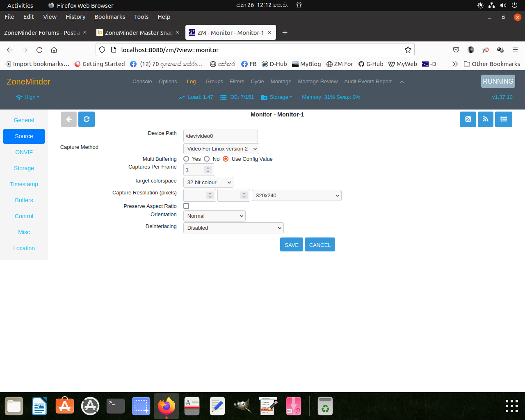The width and height of the screenshot is (525, 420).
Task: Show applications grid
Action: pyautogui.click(x=512, y=406)
